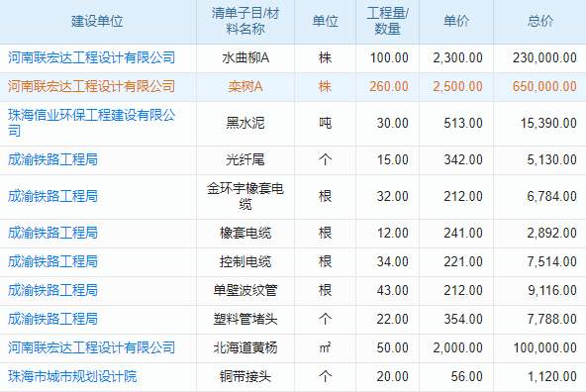Viewport: 586px width, 392px height.
Task: Click total price 7,788.00
Action: pyautogui.click(x=551, y=319)
